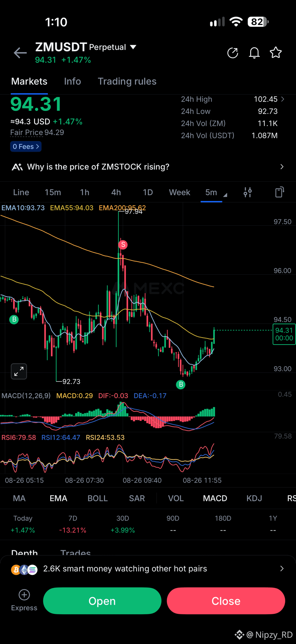
Task: Tap the Wi-Fi status icon
Action: [236, 22]
